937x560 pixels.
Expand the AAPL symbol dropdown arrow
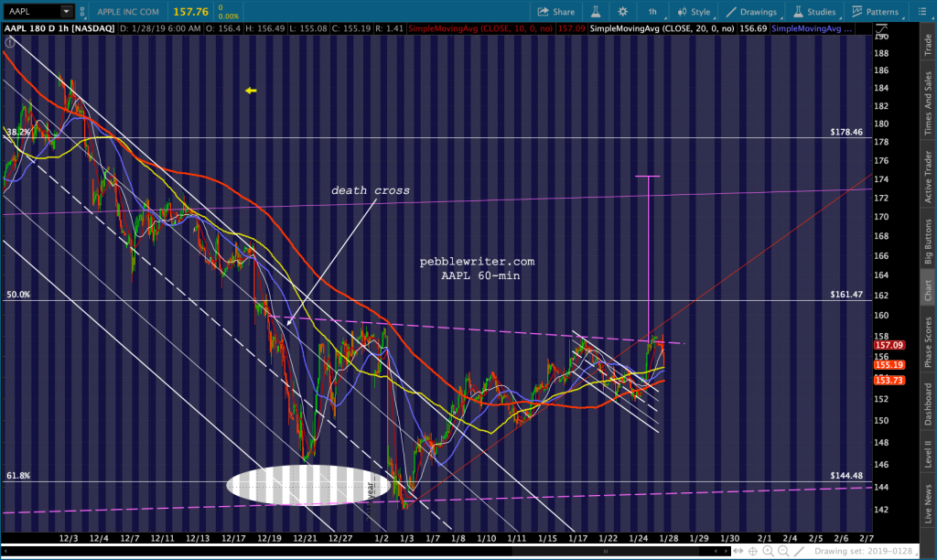click(66, 11)
